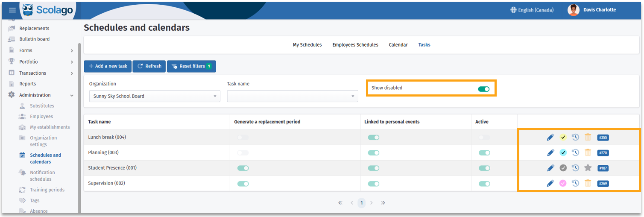This screenshot has height=217, width=644.
Task: Click Lunch break yellow checkmark color circle
Action: [563, 137]
